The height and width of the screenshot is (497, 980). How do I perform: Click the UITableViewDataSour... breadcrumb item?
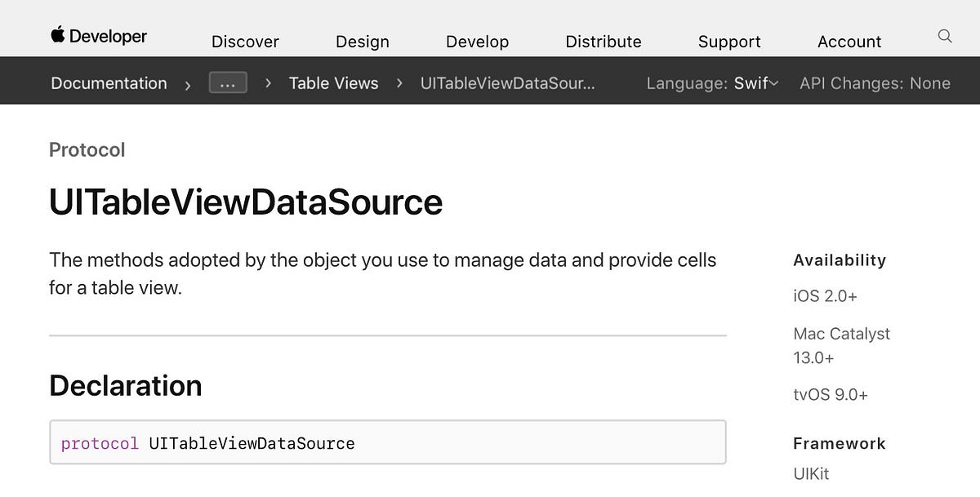[508, 83]
